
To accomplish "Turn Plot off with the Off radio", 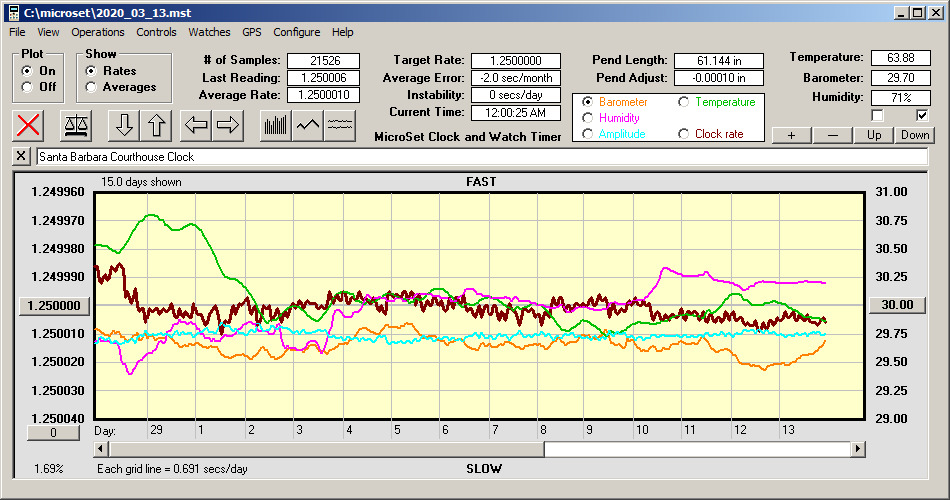I will [x=27, y=87].
